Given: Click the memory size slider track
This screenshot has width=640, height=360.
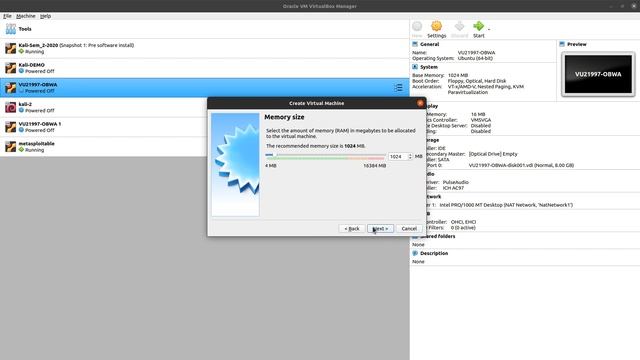Looking at the screenshot, I should pyautogui.click(x=325, y=156).
